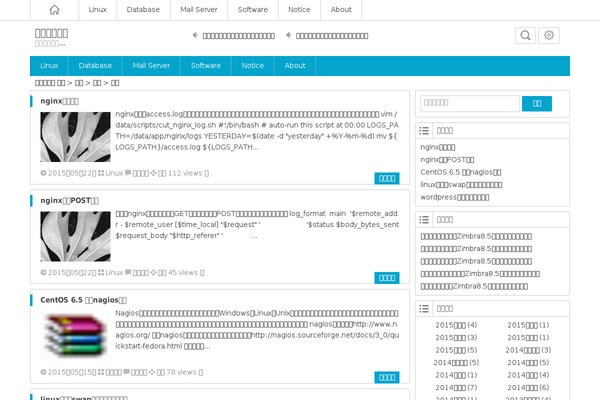Open the 2015 archive with (4) posts
Viewport: 600px width, 400px height.
coord(456,325)
